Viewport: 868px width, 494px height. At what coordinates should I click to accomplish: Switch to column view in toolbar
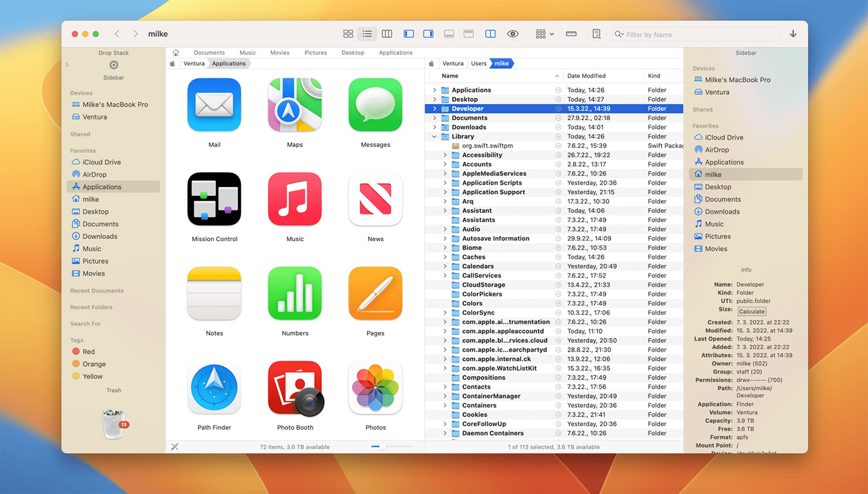pyautogui.click(x=387, y=34)
